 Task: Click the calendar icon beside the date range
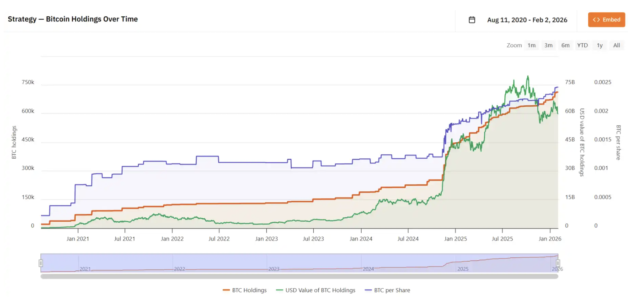(472, 20)
